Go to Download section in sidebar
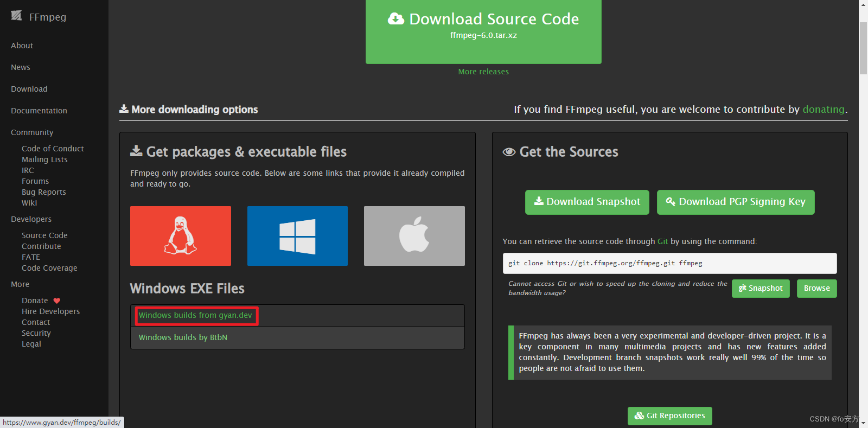 click(29, 89)
